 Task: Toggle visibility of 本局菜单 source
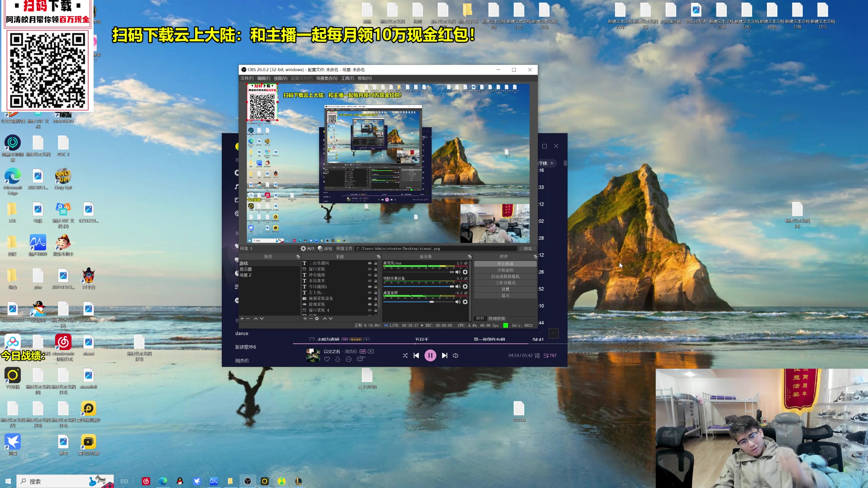tap(370, 281)
